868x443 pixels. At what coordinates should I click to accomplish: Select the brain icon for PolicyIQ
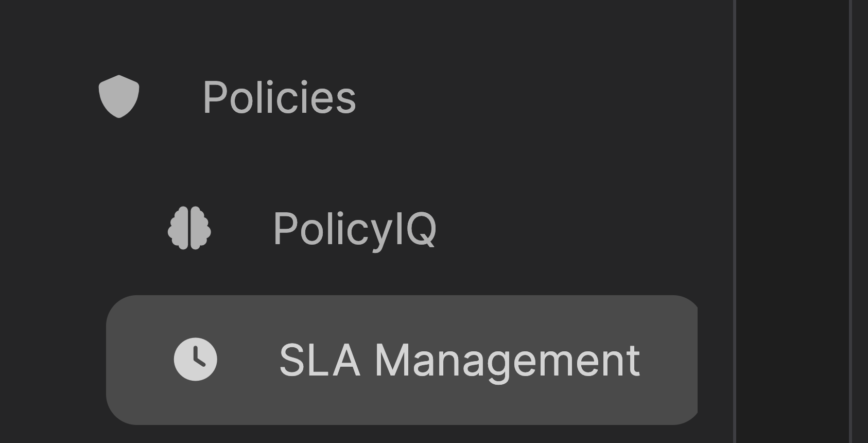click(x=189, y=228)
